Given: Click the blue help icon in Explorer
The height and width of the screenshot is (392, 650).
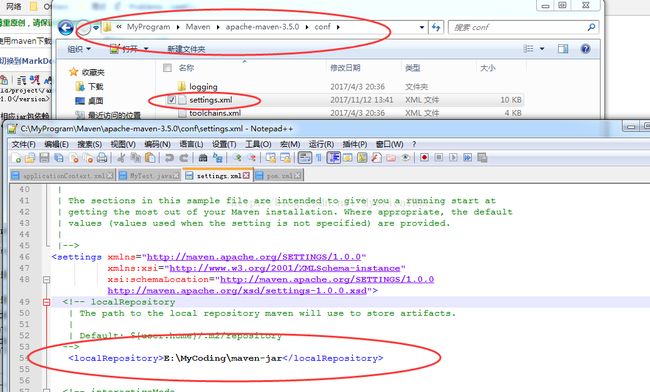Looking at the screenshot, I should click(585, 49).
